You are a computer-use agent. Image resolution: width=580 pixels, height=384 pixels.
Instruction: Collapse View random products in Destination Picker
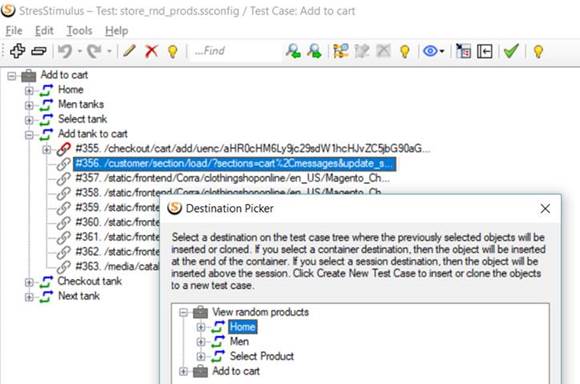183,313
